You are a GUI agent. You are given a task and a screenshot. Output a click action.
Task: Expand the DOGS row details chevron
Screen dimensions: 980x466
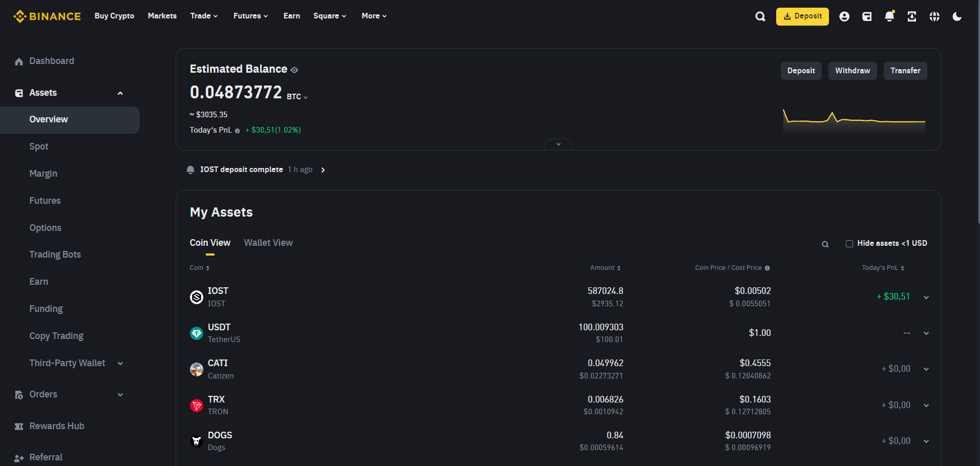tap(926, 441)
